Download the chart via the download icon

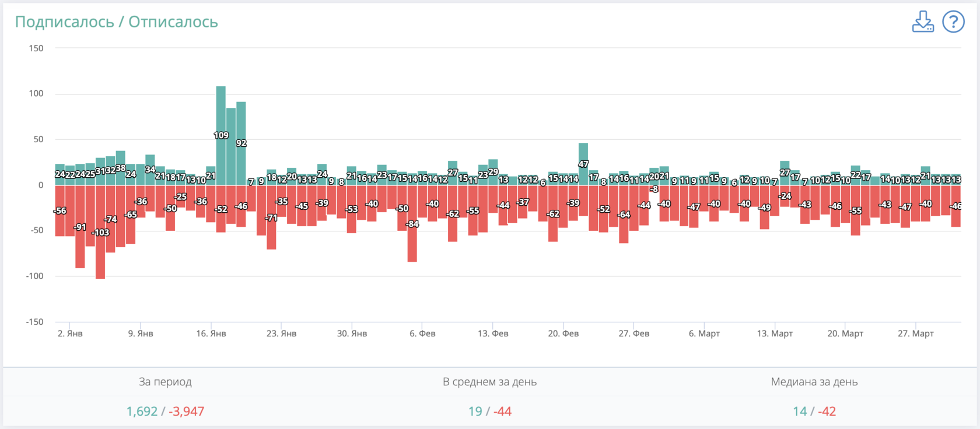(x=923, y=22)
